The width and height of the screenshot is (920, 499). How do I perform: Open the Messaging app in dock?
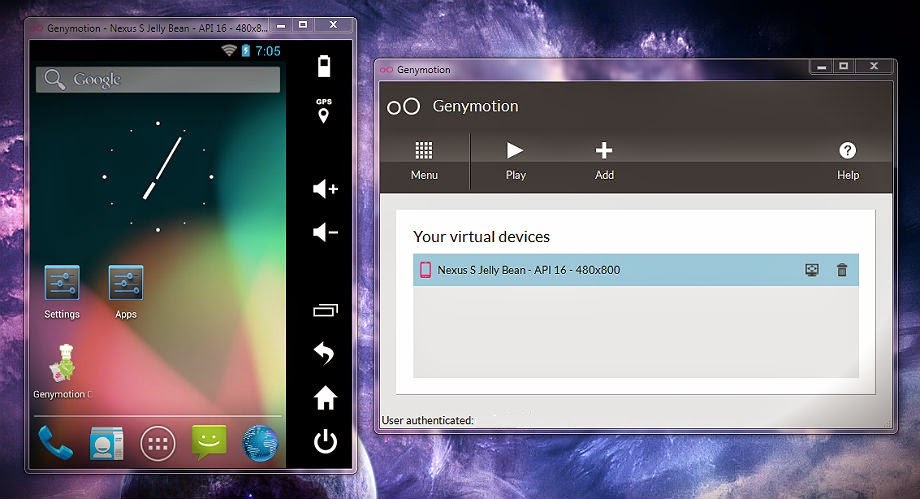click(209, 442)
